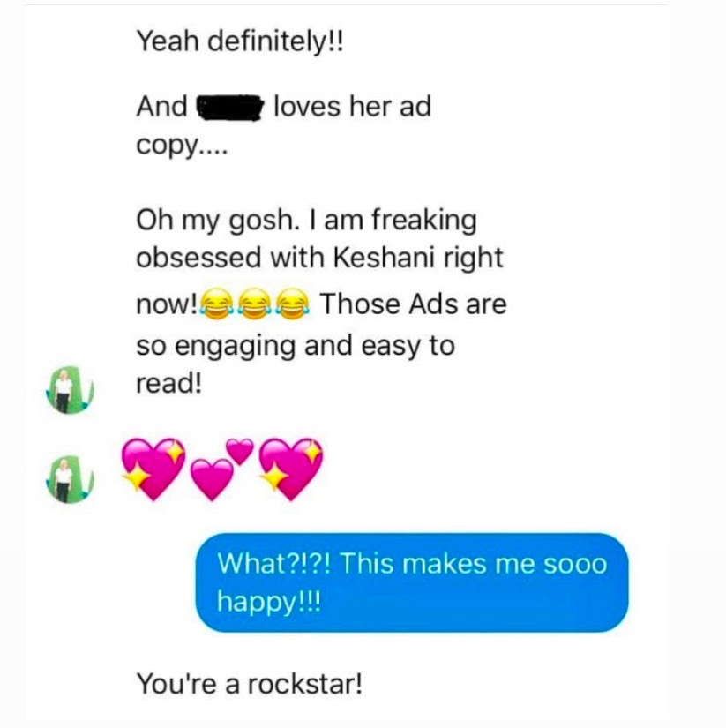
Task: Click the "Yeah definitely!!" message
Action: [x=240, y=41]
